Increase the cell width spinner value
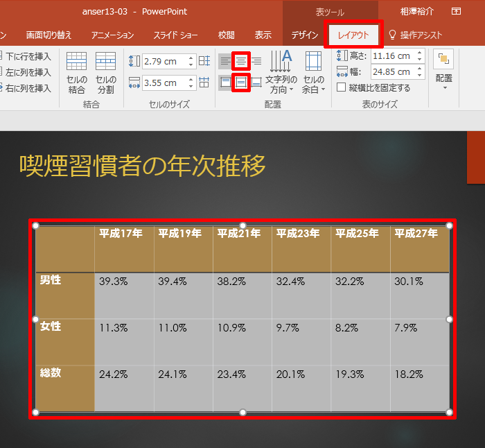 click(x=191, y=80)
